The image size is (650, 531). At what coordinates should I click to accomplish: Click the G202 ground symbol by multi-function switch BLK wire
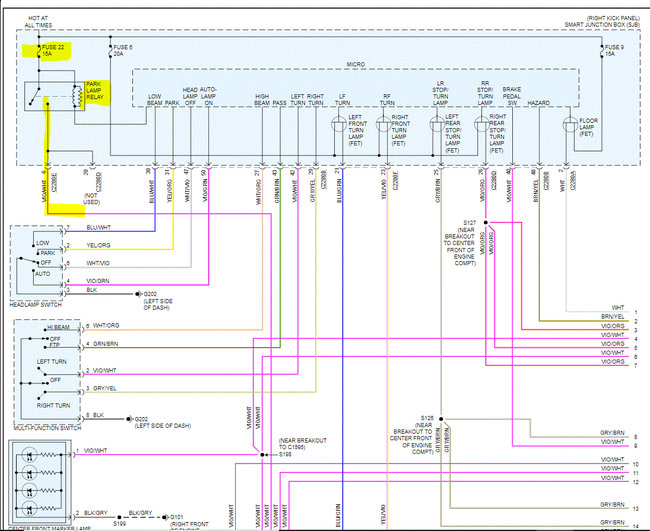coord(129,419)
